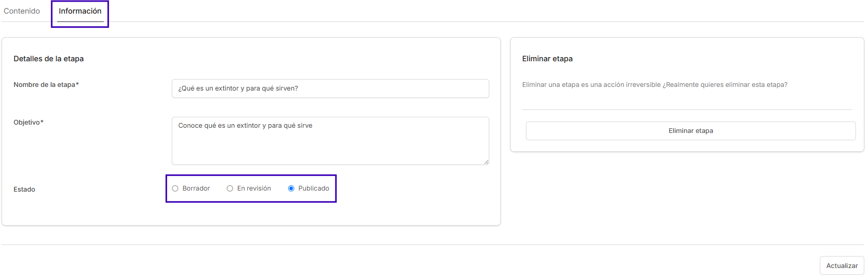The height and width of the screenshot is (278, 868).
Task: Choose the En revisión radio circle
Action: point(230,188)
